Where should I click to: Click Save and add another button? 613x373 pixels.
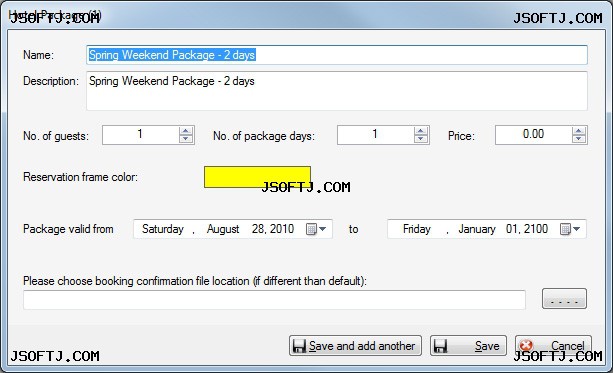tap(355, 346)
